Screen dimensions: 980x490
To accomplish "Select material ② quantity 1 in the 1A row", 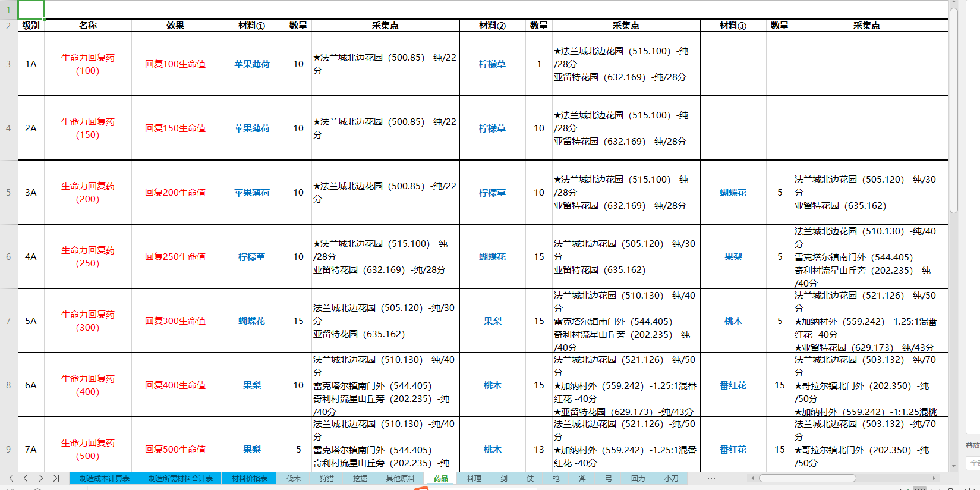I will click(x=539, y=64).
